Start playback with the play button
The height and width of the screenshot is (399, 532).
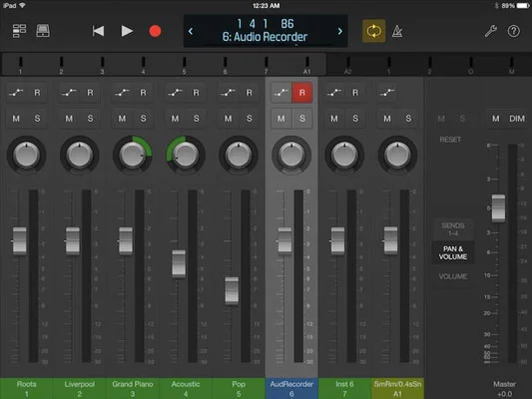(x=127, y=31)
